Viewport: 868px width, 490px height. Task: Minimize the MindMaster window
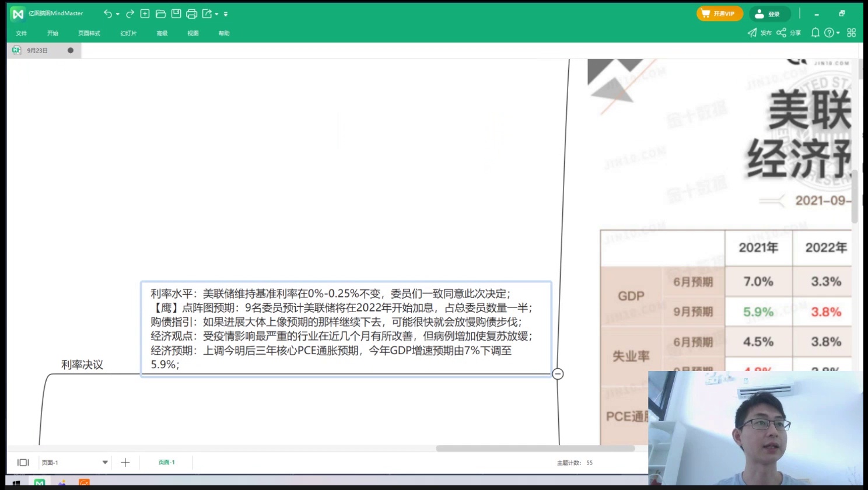tap(817, 13)
